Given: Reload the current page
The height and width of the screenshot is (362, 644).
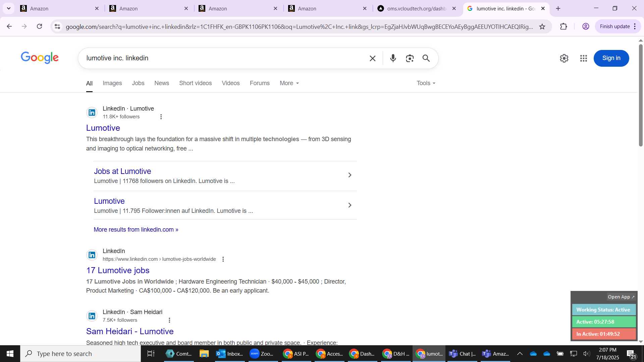Looking at the screenshot, I should tap(40, 26).
